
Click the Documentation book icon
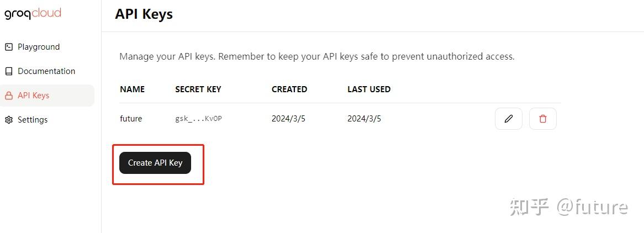9,71
